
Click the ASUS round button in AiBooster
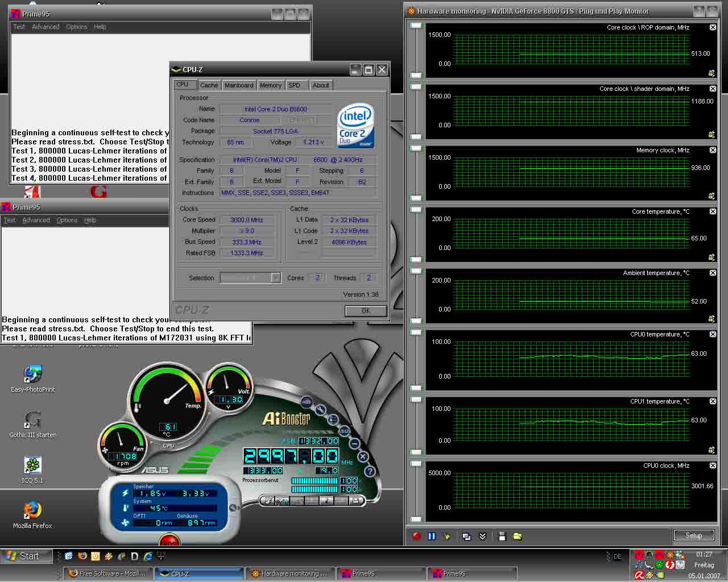(x=344, y=431)
